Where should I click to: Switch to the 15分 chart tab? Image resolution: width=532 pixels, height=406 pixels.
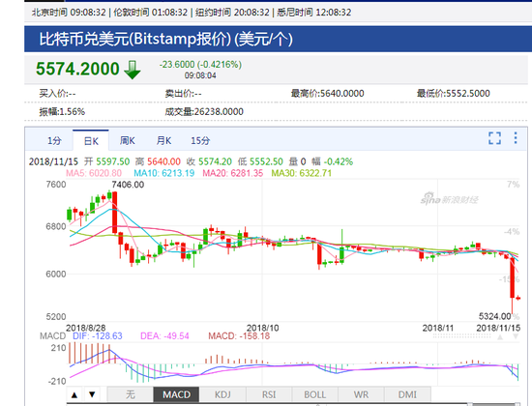pos(200,140)
